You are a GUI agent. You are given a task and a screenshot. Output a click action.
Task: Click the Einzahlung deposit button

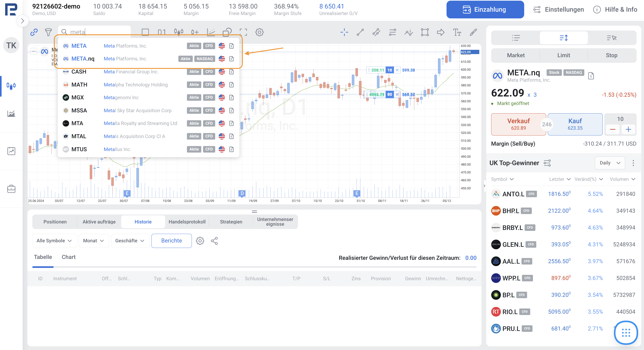[x=485, y=9]
